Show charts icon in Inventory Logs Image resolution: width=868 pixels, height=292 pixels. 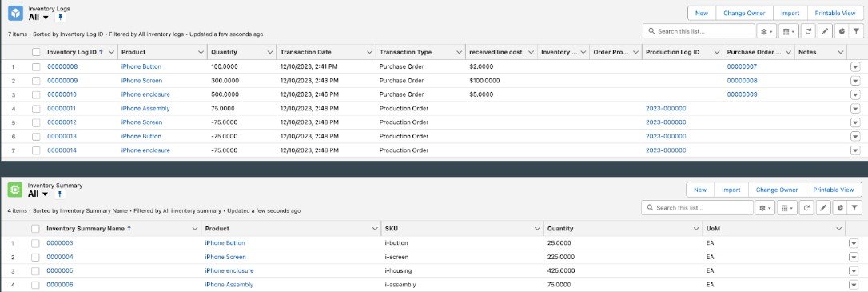point(842,31)
